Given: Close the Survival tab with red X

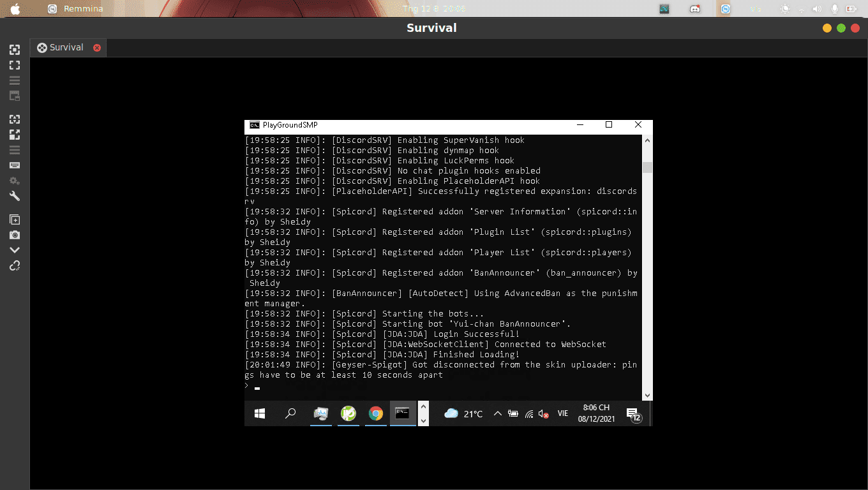Looking at the screenshot, I should pos(97,48).
